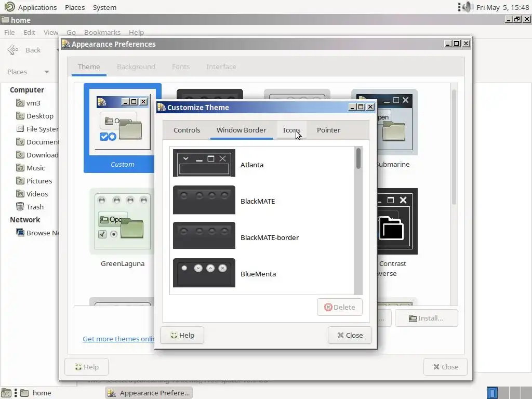This screenshot has height=399, width=532.
Task: Click the File System icon in sidebar
Action: tap(20, 129)
